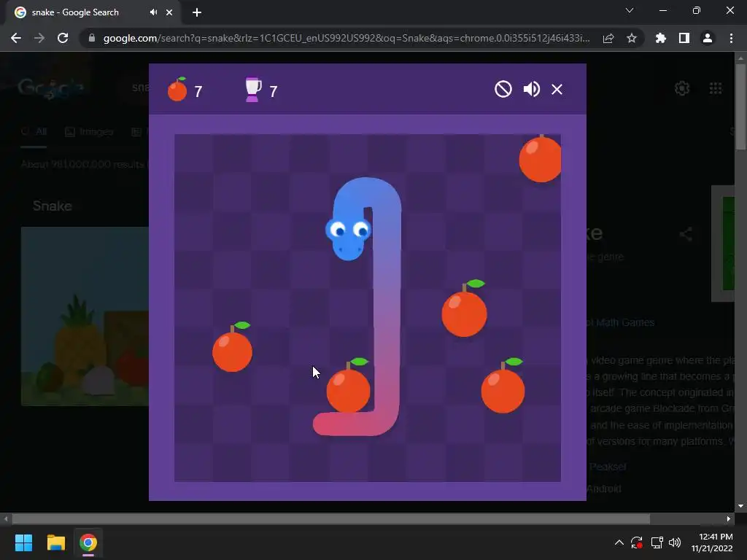747x560 pixels.
Task: Reload the current page
Action: pos(63,38)
